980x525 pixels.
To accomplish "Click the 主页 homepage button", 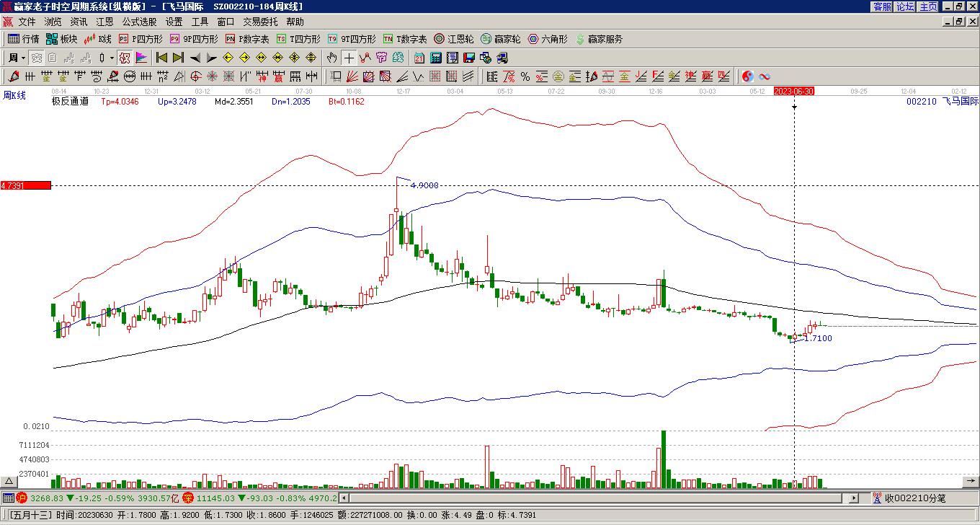I will point(929,6).
